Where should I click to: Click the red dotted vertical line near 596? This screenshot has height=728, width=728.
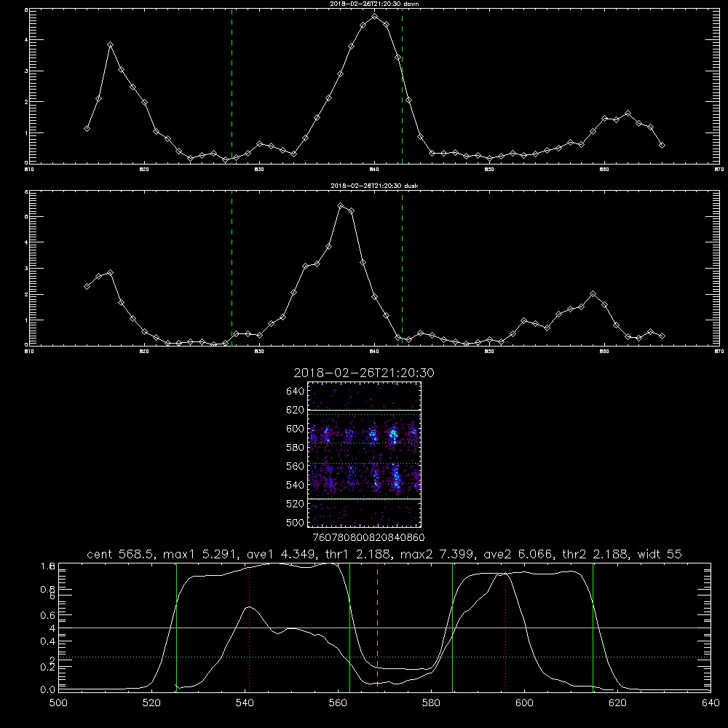point(506,627)
